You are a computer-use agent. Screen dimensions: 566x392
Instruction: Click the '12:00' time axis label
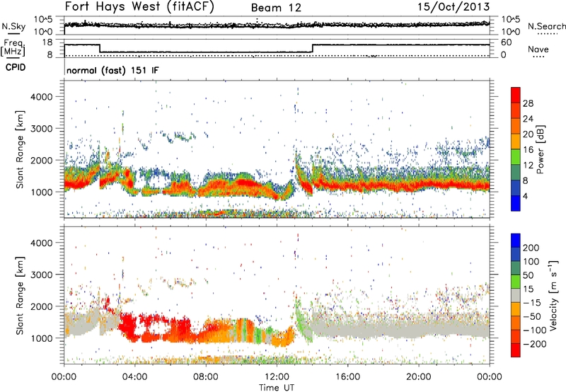pos(277,377)
